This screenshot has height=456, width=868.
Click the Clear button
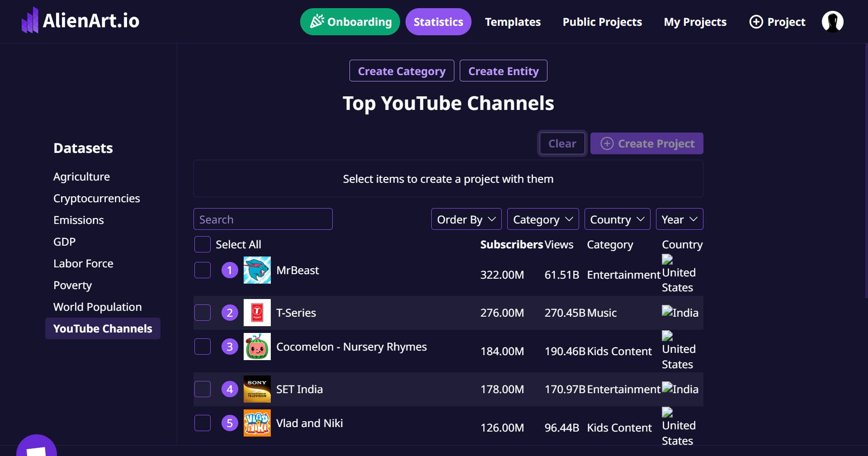point(562,143)
